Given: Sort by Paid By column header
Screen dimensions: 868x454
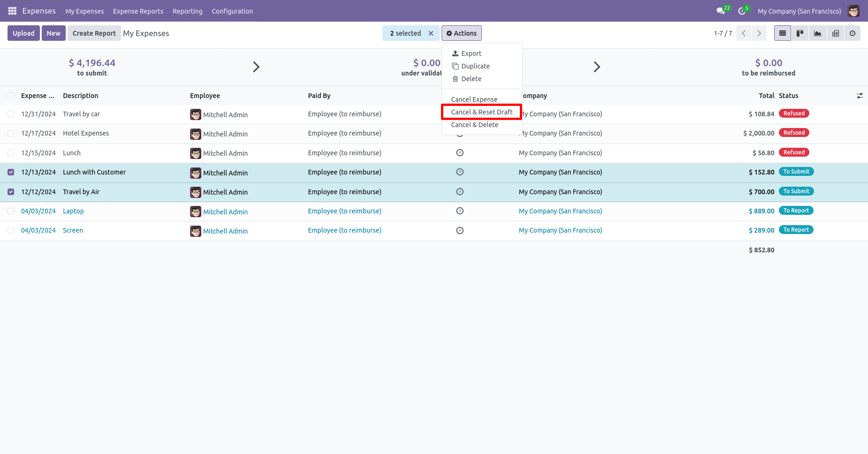Looking at the screenshot, I should [319, 96].
